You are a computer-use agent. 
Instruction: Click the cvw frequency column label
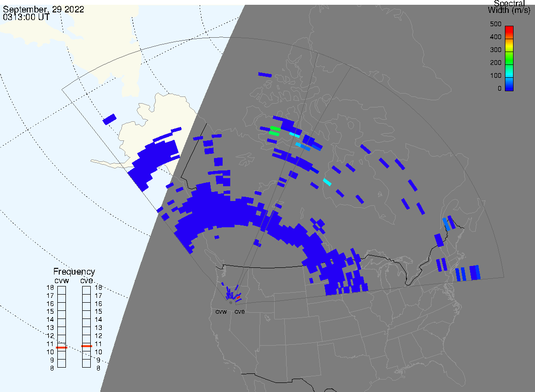pyautogui.click(x=62, y=280)
